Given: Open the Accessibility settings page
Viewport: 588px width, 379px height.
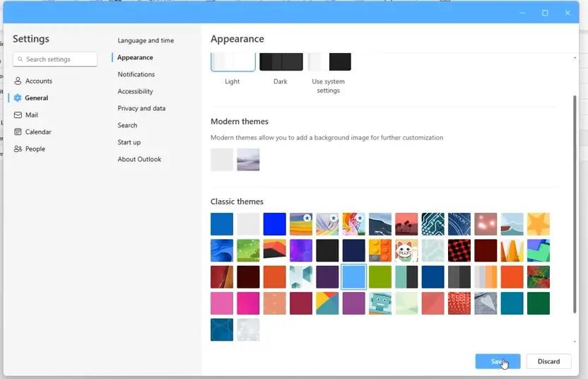Looking at the screenshot, I should pyautogui.click(x=135, y=91).
